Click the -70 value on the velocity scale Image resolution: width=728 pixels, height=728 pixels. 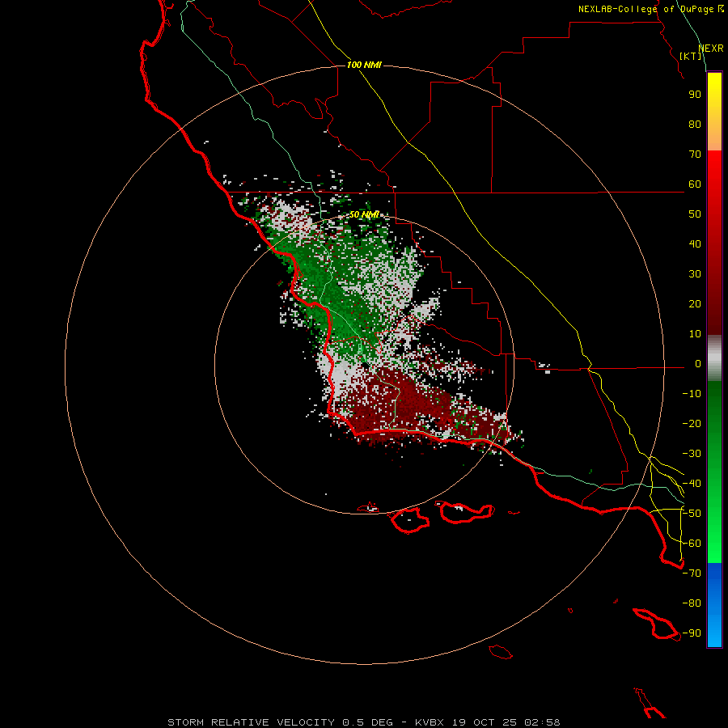pos(692,574)
